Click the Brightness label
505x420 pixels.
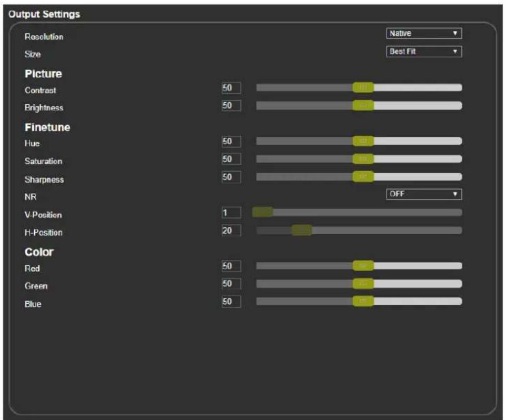pyautogui.click(x=44, y=108)
